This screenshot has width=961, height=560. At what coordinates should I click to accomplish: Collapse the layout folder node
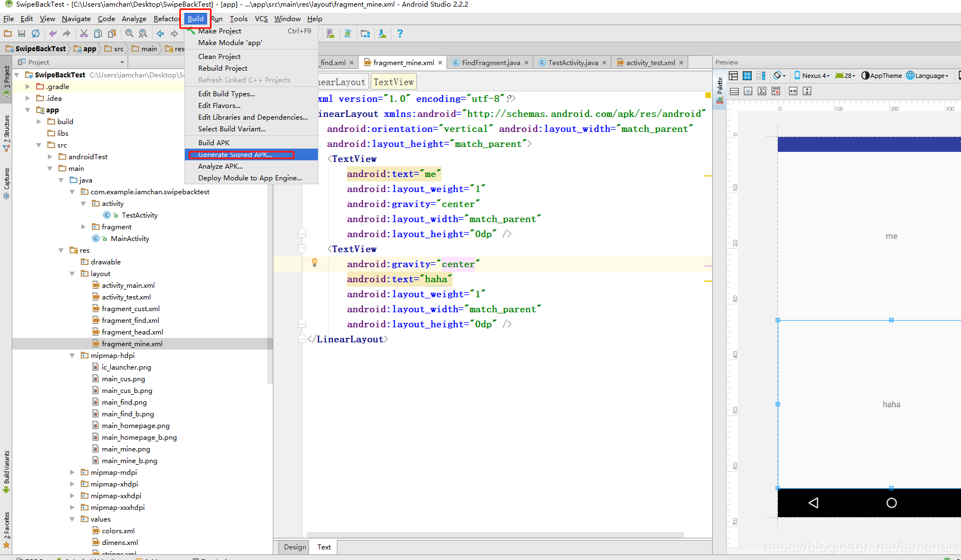(72, 274)
